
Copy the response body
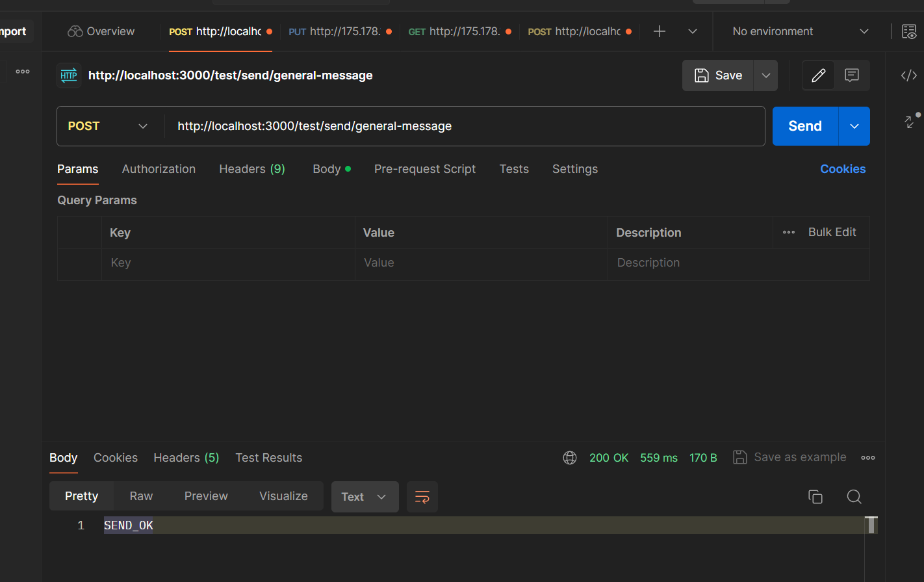(x=815, y=496)
